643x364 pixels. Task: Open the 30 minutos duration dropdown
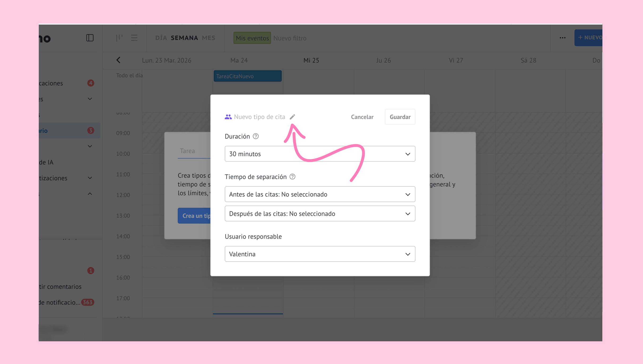[320, 154]
